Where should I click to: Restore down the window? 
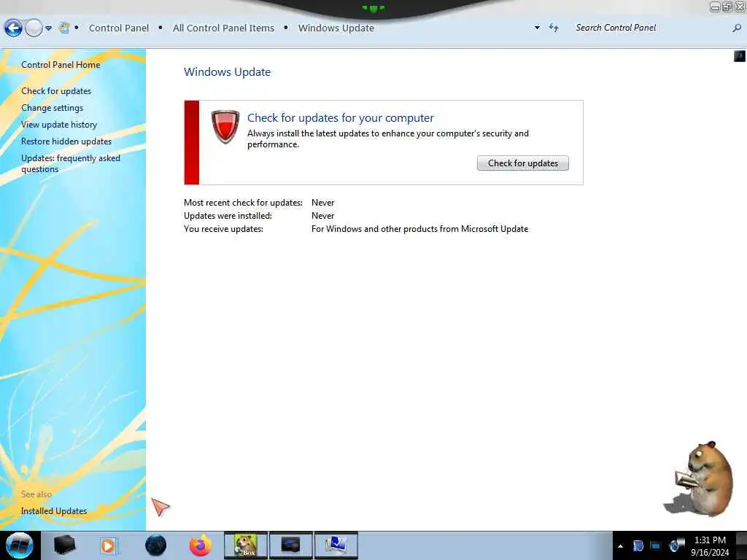(727, 7)
